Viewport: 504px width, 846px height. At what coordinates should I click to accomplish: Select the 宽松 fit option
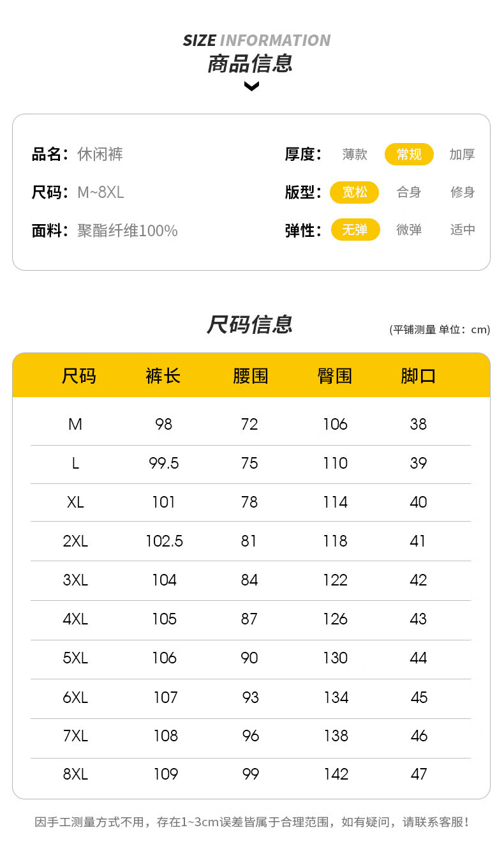pyautogui.click(x=355, y=192)
